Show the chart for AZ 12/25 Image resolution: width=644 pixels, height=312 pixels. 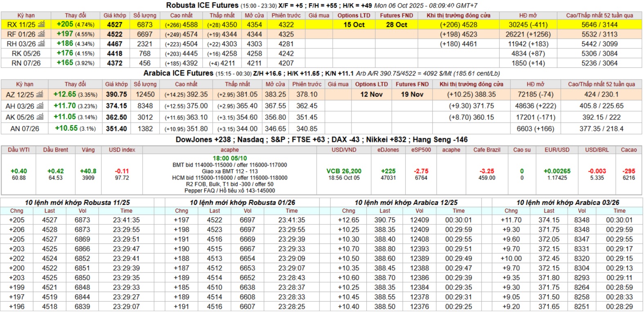pos(40,94)
